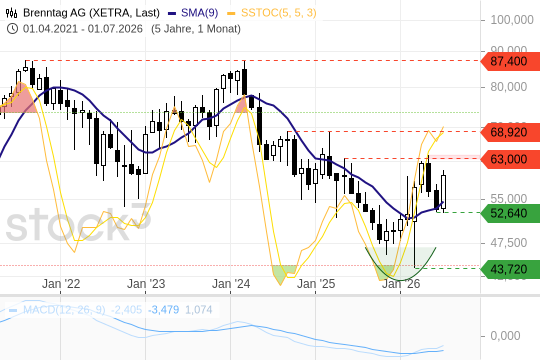Click the Jan '25 time axis label

pyautogui.click(x=316, y=284)
